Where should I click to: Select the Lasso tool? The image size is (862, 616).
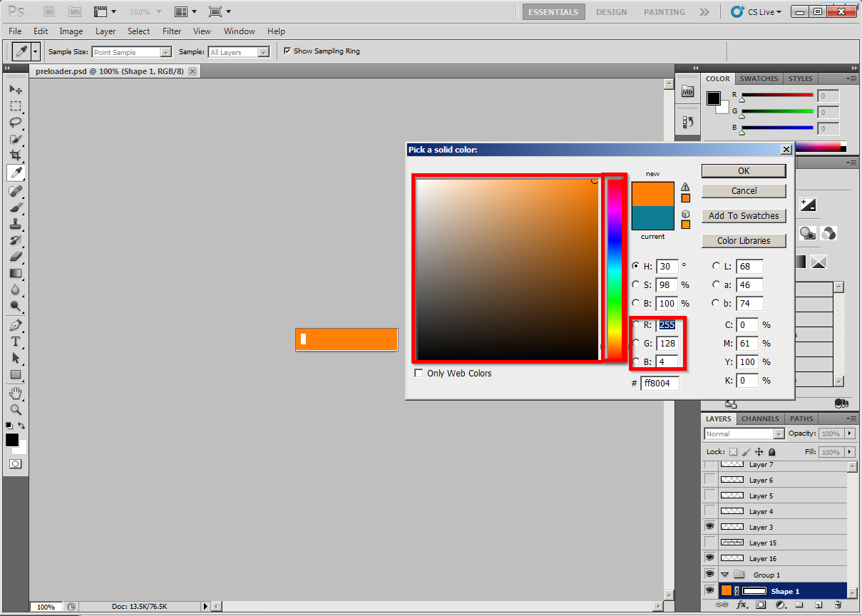(16, 123)
